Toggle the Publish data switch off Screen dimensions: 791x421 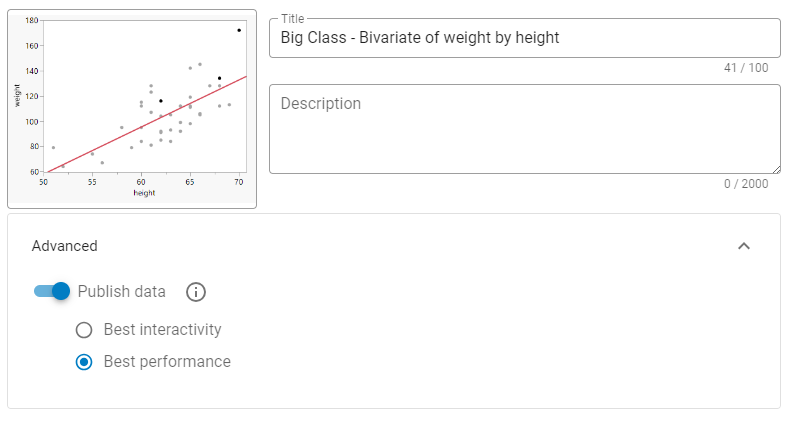(x=52, y=291)
